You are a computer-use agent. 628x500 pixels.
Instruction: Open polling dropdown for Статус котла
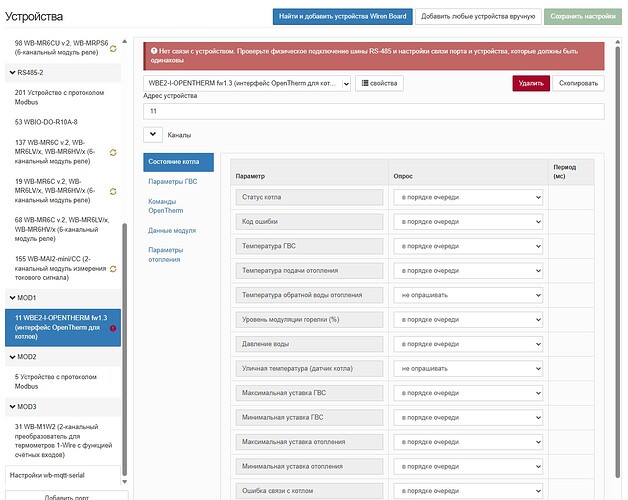coord(468,197)
